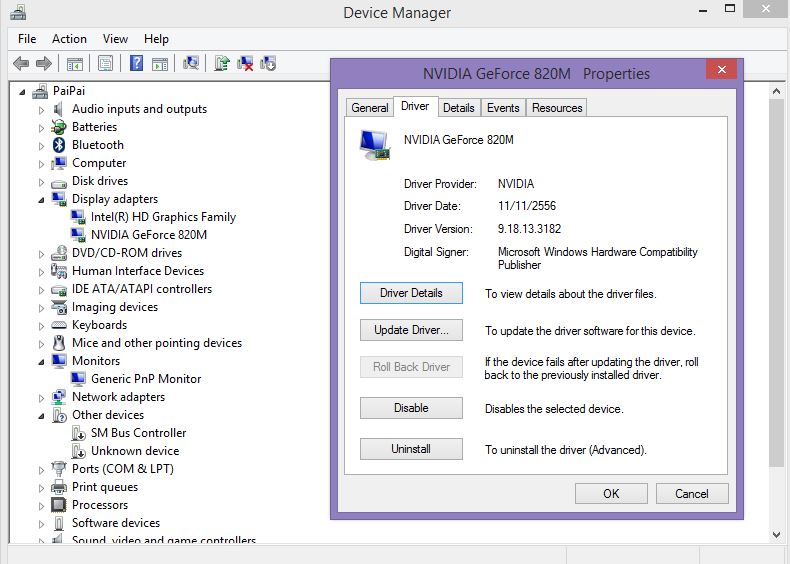Click the scrollbar down arrow
Screen dimensions: 790x564
pos(776,534)
